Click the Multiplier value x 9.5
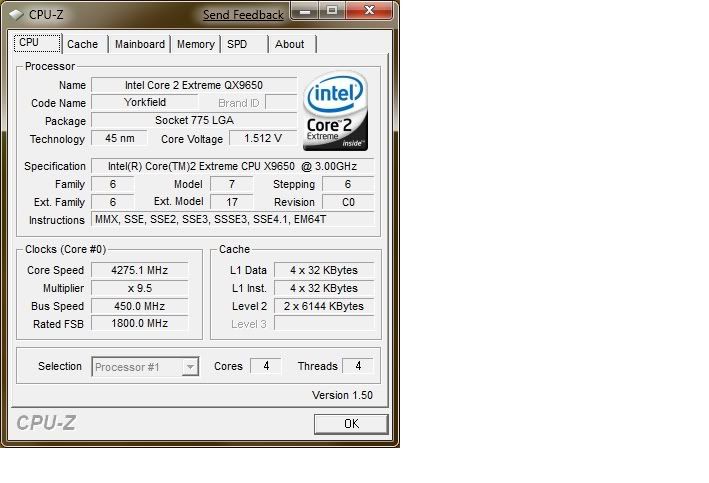The width and height of the screenshot is (709, 483). tap(140, 288)
